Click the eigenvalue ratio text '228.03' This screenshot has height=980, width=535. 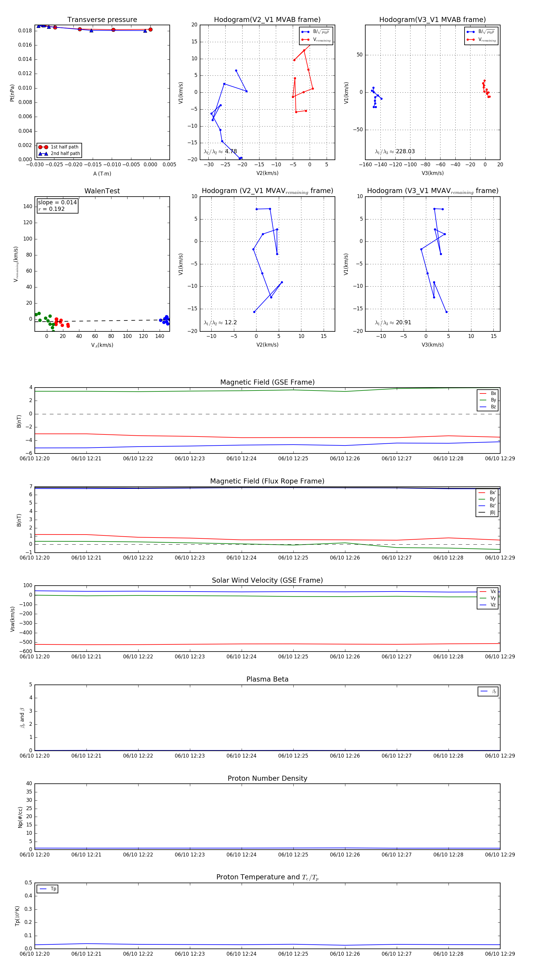pyautogui.click(x=405, y=151)
